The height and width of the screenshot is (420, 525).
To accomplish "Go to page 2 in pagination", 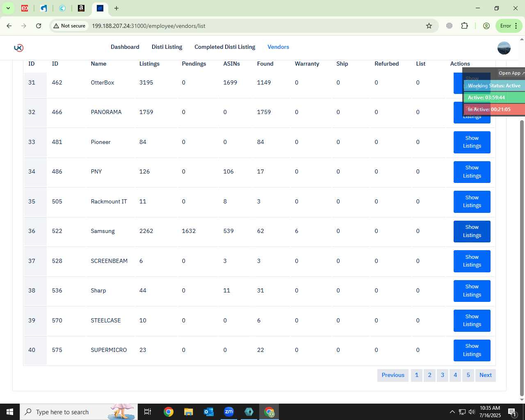I will click(x=429, y=375).
